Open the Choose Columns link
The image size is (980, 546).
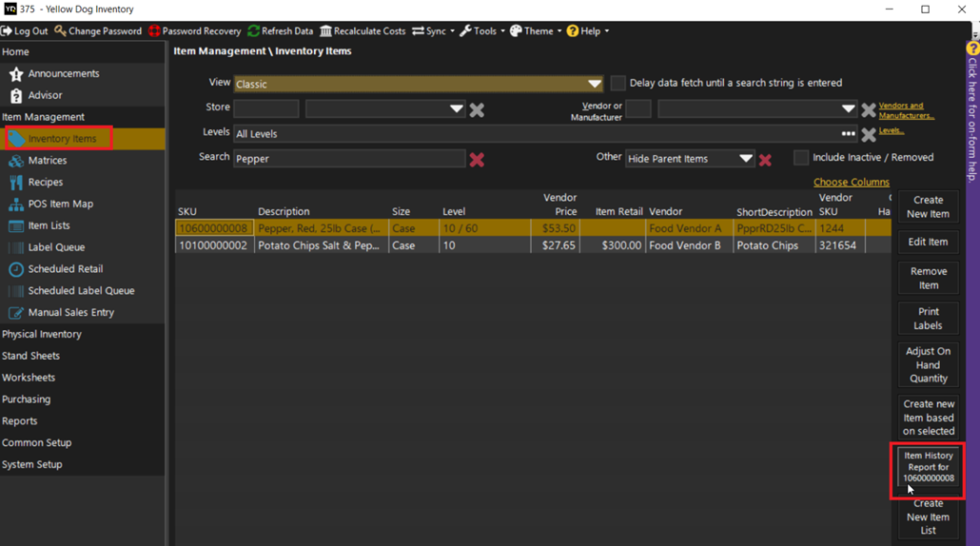(x=852, y=183)
